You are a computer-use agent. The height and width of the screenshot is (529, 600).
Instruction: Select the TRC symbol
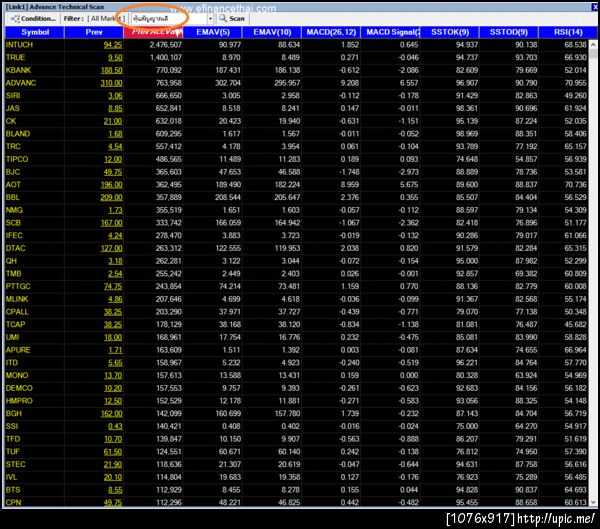13,146
